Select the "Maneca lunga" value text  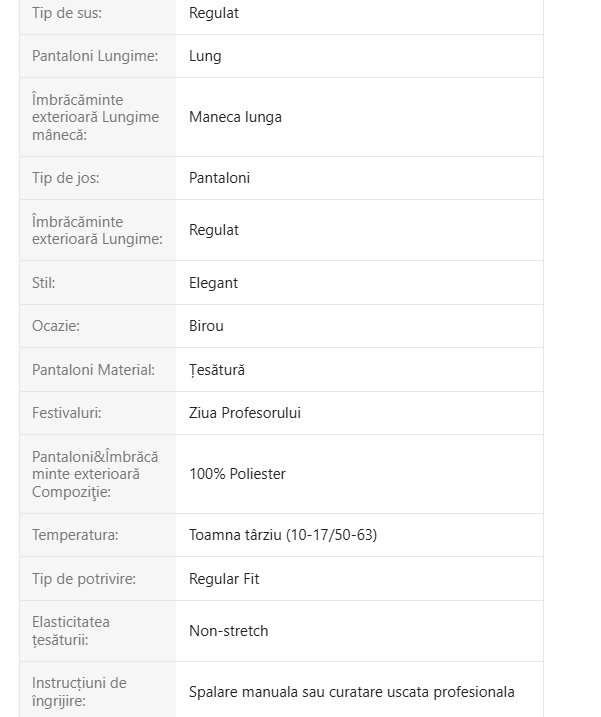coord(235,117)
